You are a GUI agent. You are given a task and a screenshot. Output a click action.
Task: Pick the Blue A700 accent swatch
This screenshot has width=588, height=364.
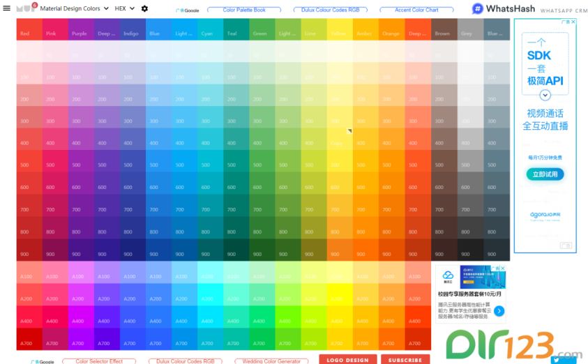(158, 339)
